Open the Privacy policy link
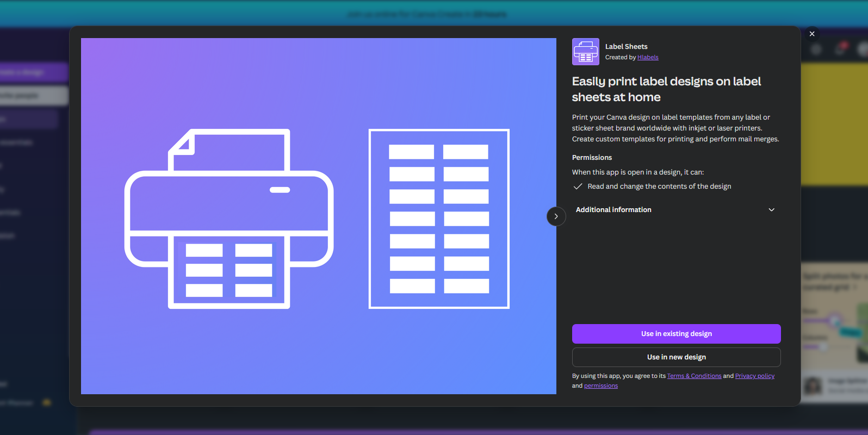868x435 pixels. coord(754,376)
